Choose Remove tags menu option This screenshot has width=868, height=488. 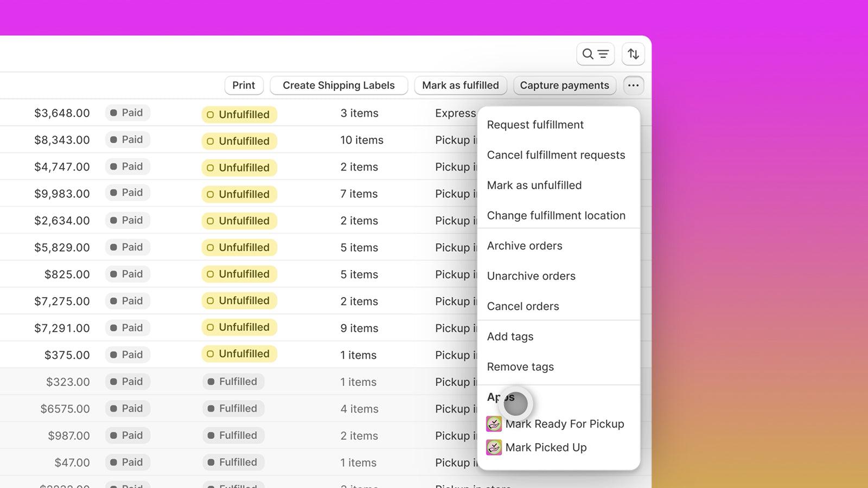coord(520,367)
